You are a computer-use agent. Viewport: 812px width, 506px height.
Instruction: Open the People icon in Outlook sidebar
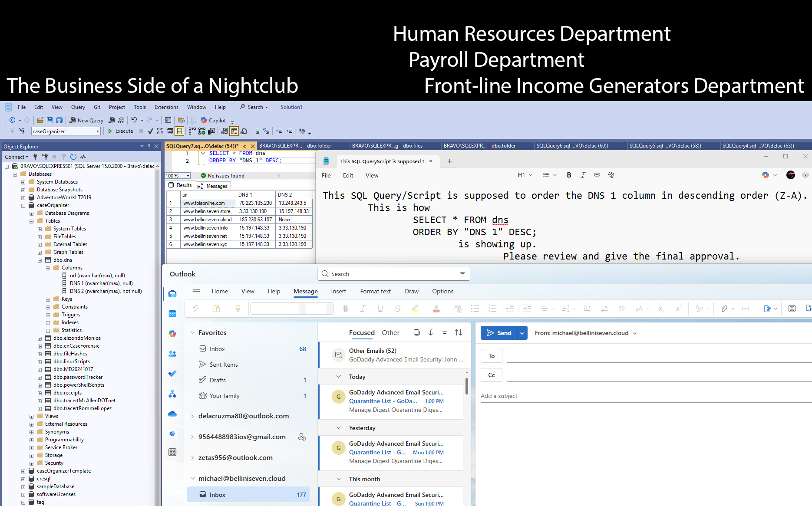pyautogui.click(x=172, y=354)
